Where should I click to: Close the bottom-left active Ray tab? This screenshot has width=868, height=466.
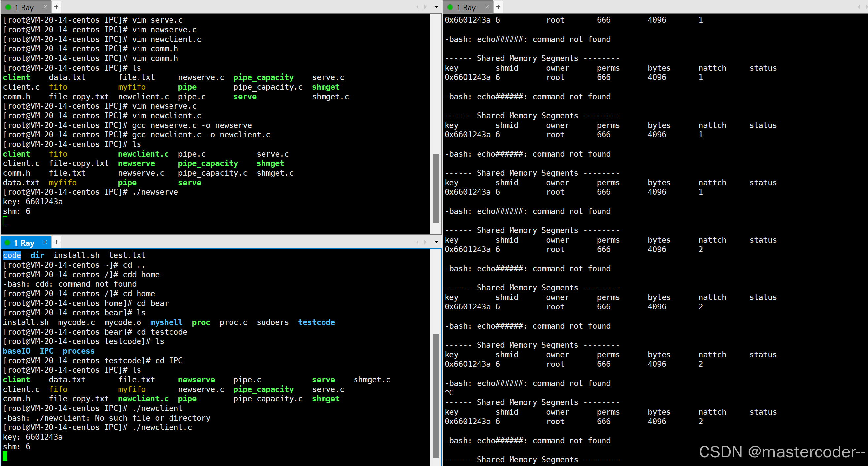click(x=45, y=242)
